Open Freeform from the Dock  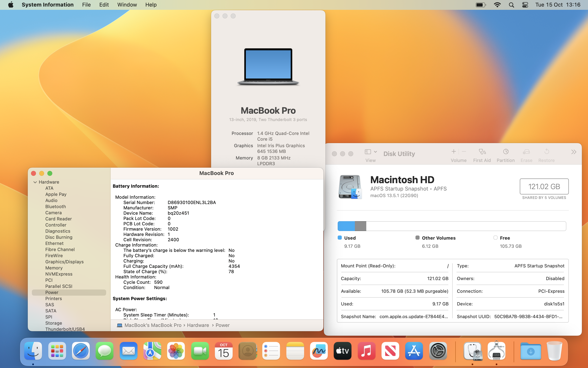click(319, 351)
